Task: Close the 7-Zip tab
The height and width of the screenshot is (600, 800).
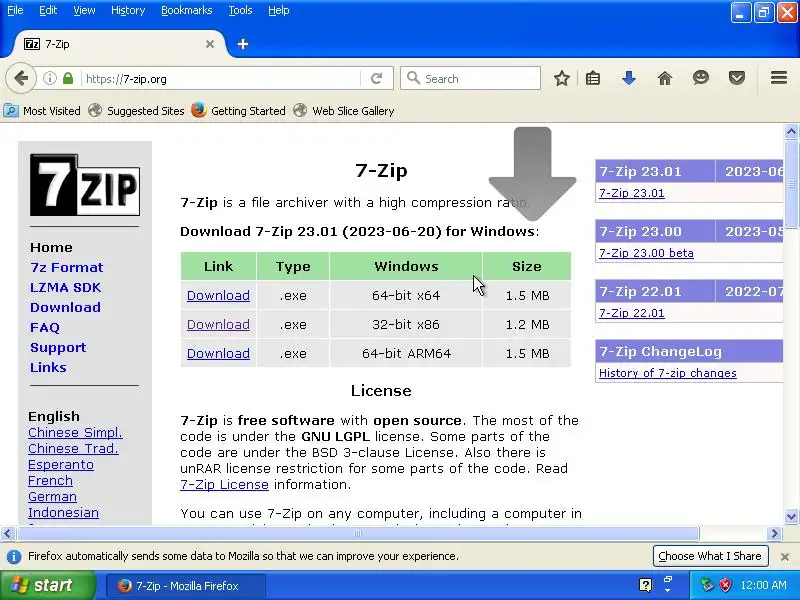Action: point(210,44)
